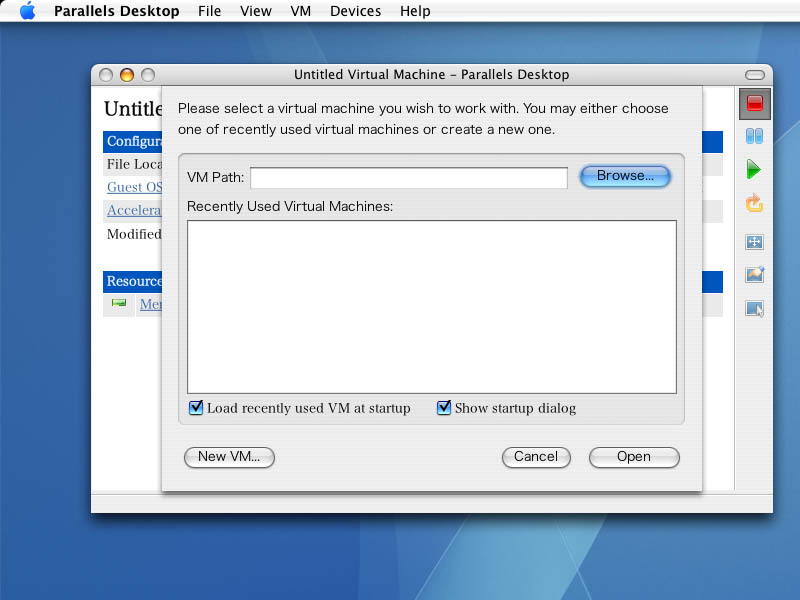
Task: Open the Apple menu
Action: (x=27, y=12)
